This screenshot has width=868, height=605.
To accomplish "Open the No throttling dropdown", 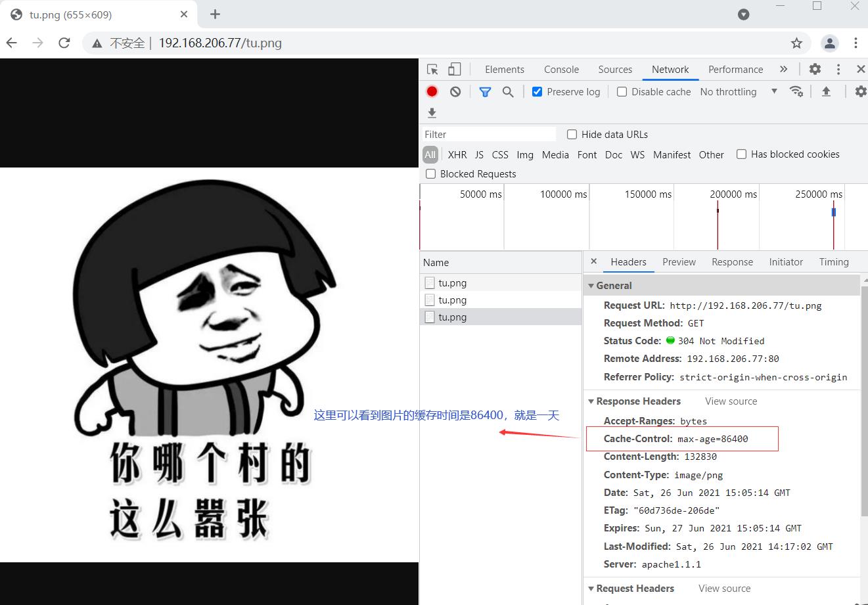I will (x=739, y=92).
